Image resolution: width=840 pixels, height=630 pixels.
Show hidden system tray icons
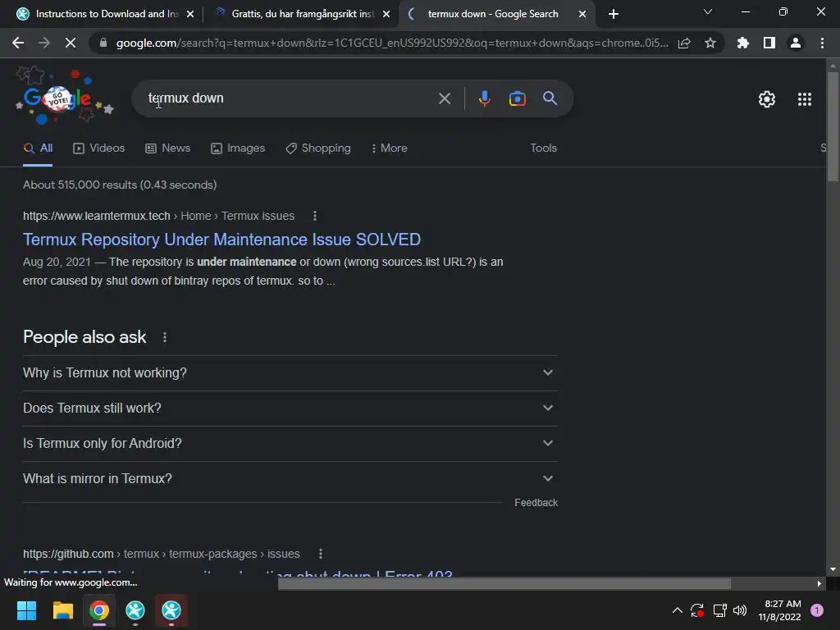677,610
